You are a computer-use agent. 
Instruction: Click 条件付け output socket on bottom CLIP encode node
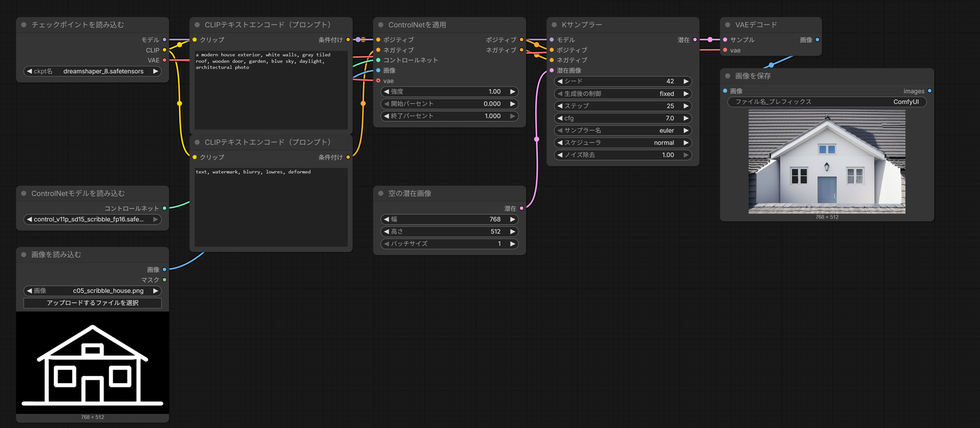[349, 157]
